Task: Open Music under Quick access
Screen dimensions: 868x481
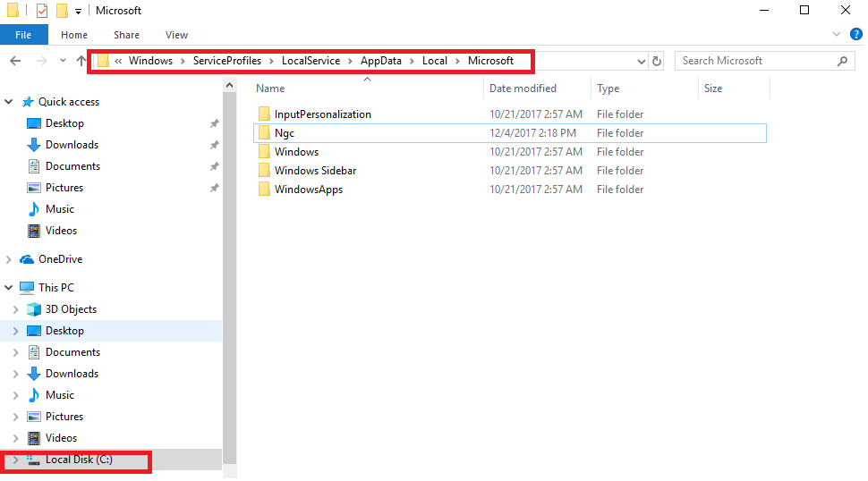Action: tap(60, 209)
